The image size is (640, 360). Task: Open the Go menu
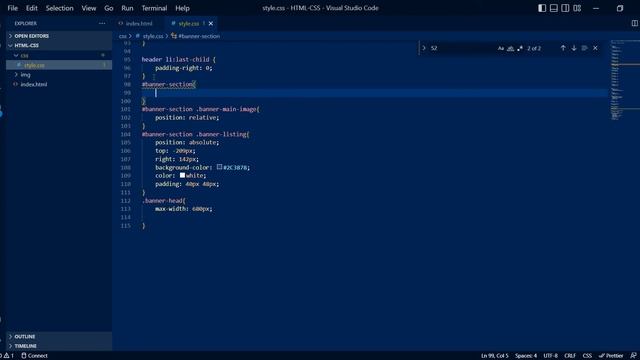coord(109,8)
